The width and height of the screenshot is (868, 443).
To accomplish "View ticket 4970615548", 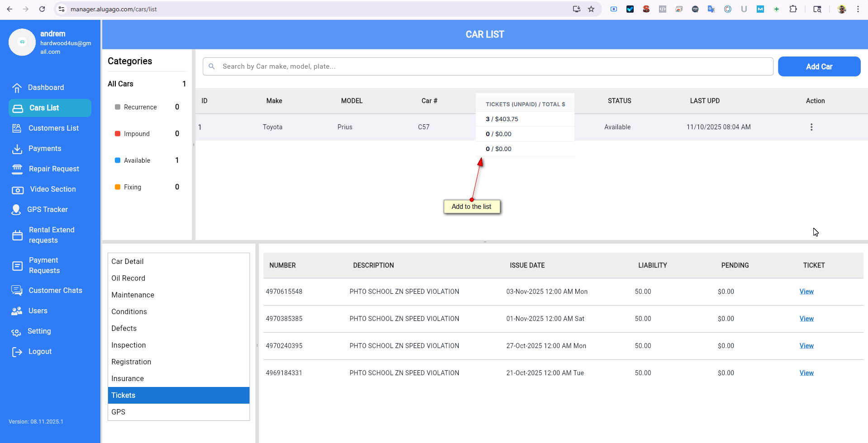I will pos(806,292).
